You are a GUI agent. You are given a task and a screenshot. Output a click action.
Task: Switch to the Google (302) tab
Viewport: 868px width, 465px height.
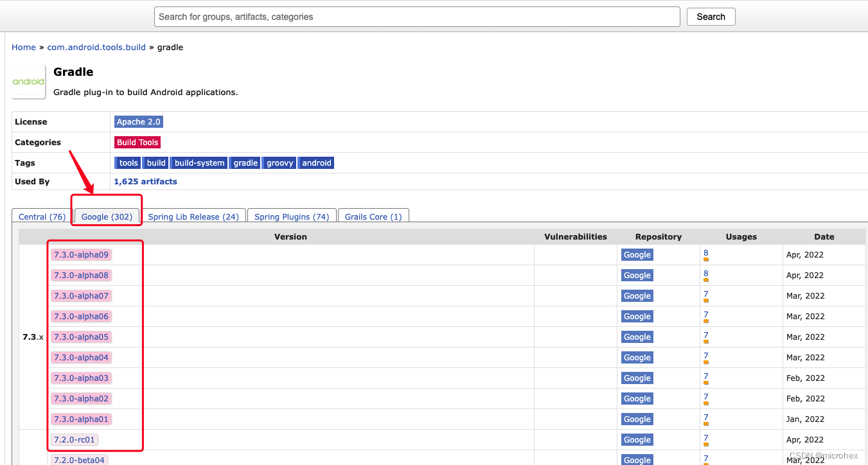(x=107, y=216)
